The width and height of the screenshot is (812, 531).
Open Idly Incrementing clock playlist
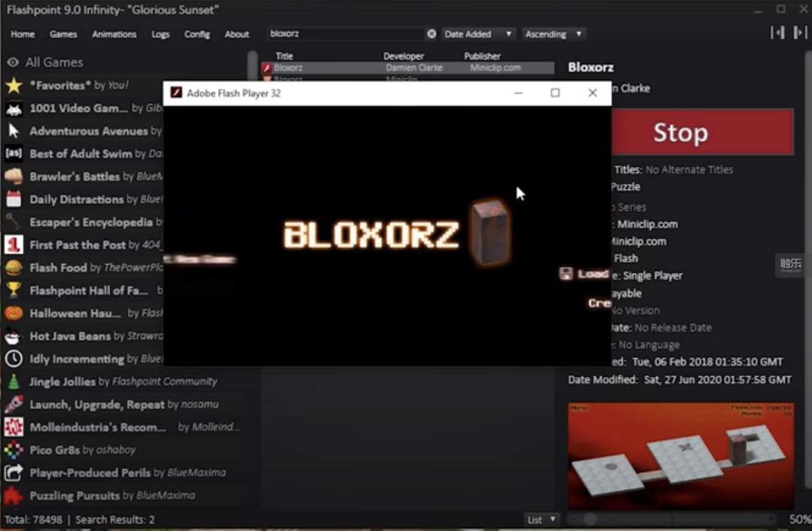pyautogui.click(x=83, y=359)
